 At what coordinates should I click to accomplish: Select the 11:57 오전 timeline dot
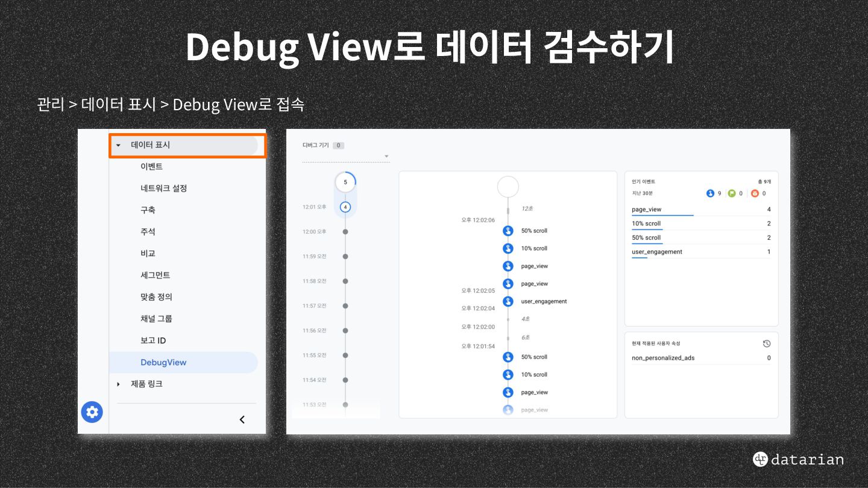pos(345,305)
